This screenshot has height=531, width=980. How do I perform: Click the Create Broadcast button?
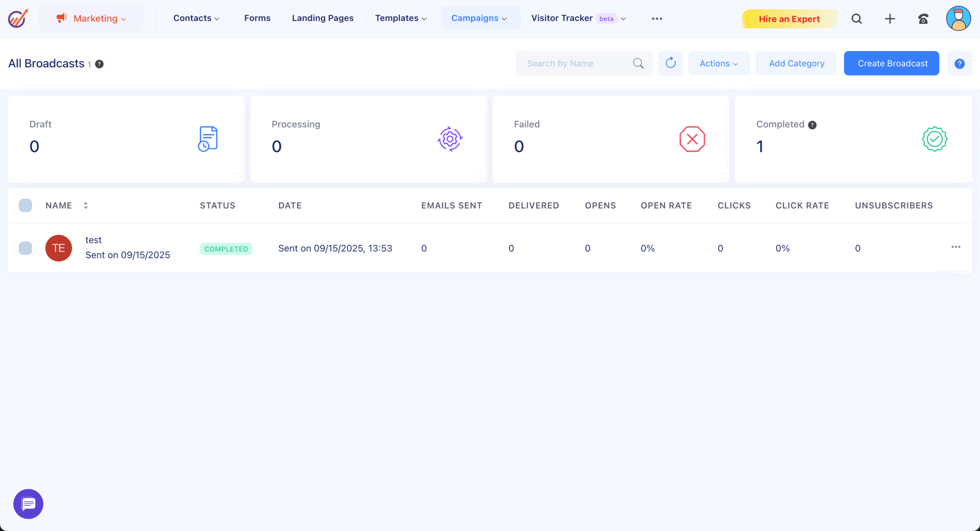[x=891, y=63]
